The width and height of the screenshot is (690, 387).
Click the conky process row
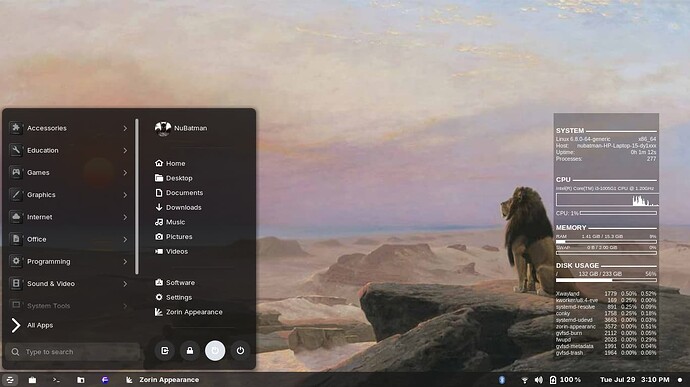coord(606,313)
